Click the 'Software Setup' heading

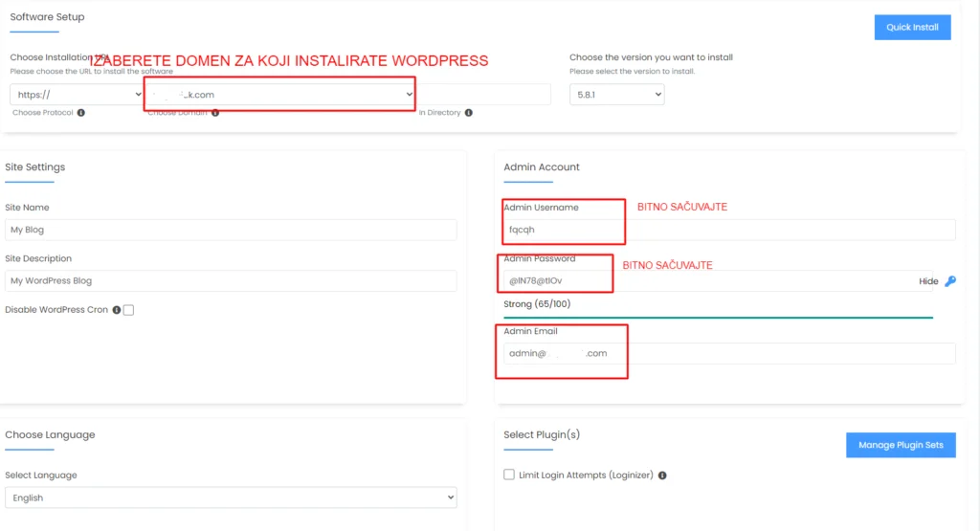click(47, 17)
